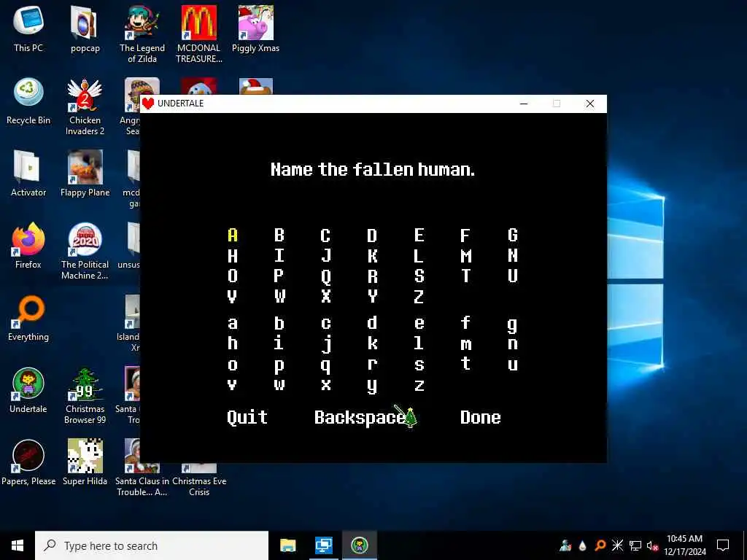
Task: Select lowercase letter g
Action: [513, 326]
